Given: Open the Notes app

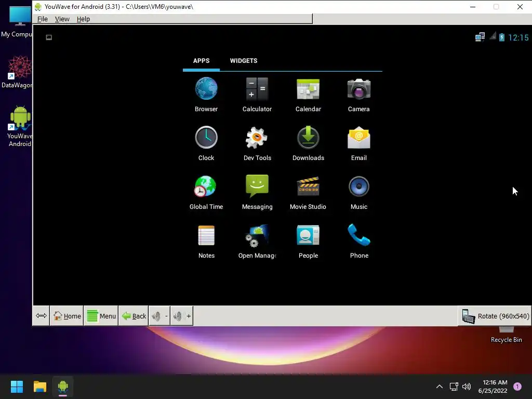Looking at the screenshot, I should point(206,241).
